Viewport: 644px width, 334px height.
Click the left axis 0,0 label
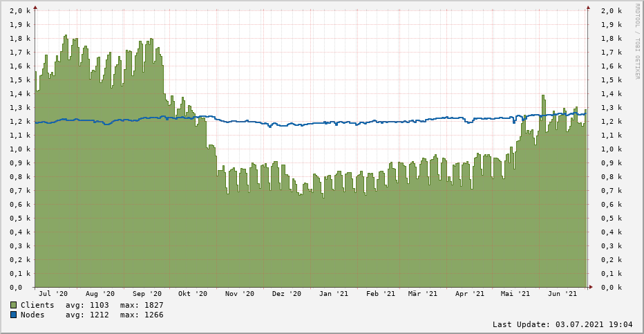(16, 288)
